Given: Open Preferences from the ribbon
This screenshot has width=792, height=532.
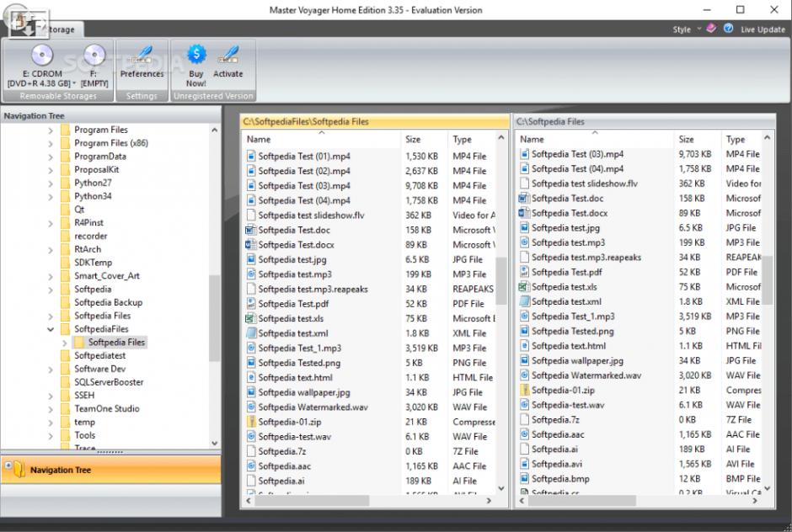Looking at the screenshot, I should (142, 61).
